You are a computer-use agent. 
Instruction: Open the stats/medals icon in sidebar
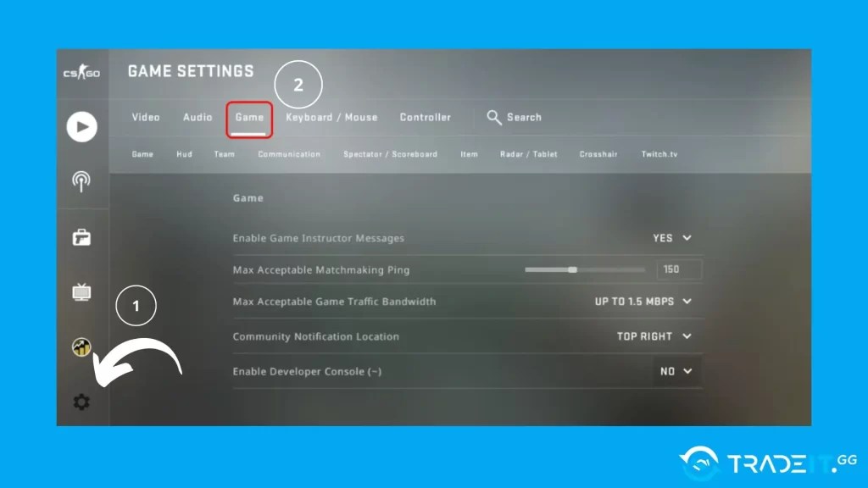(x=81, y=347)
